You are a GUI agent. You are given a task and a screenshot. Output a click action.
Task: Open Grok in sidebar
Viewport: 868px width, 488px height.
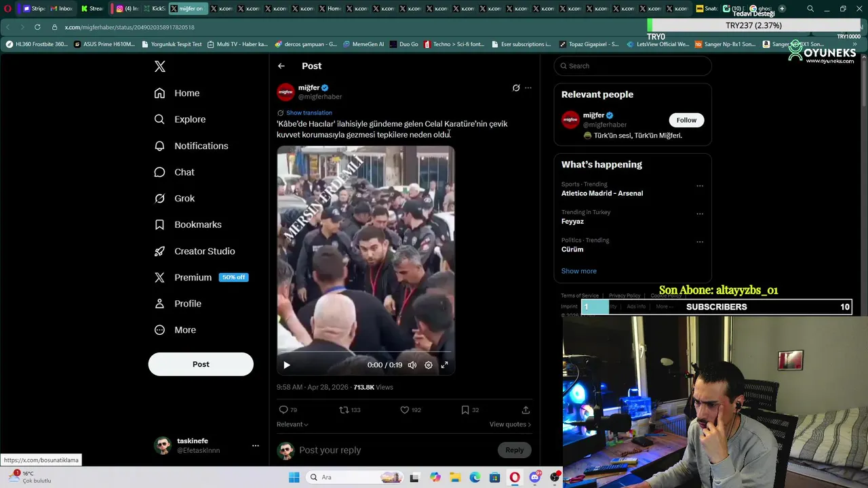(x=174, y=199)
